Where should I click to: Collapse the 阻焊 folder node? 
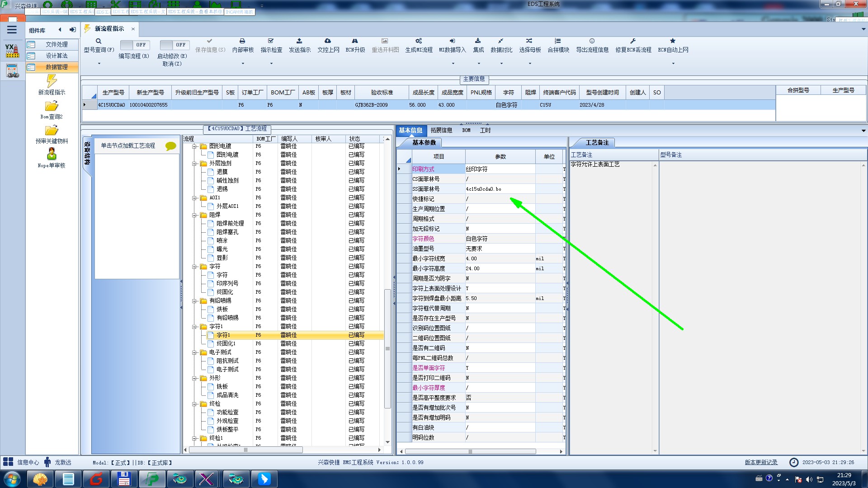tap(194, 215)
